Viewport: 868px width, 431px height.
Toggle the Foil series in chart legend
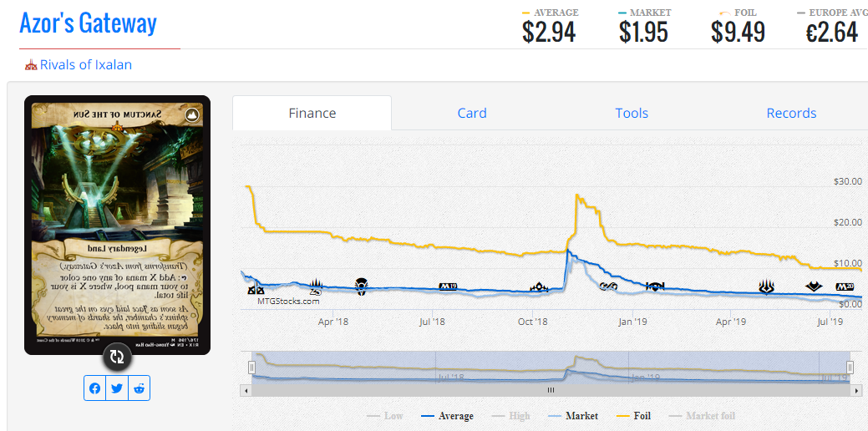tap(632, 416)
